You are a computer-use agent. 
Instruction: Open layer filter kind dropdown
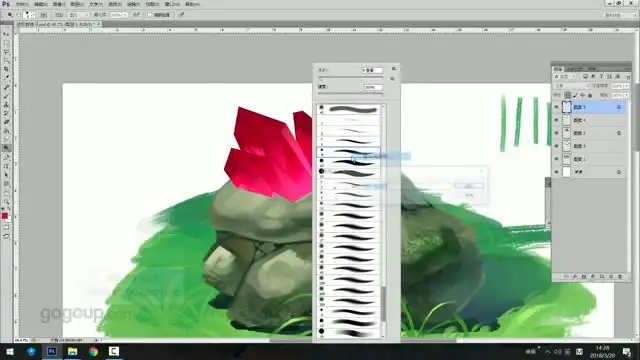pos(565,77)
